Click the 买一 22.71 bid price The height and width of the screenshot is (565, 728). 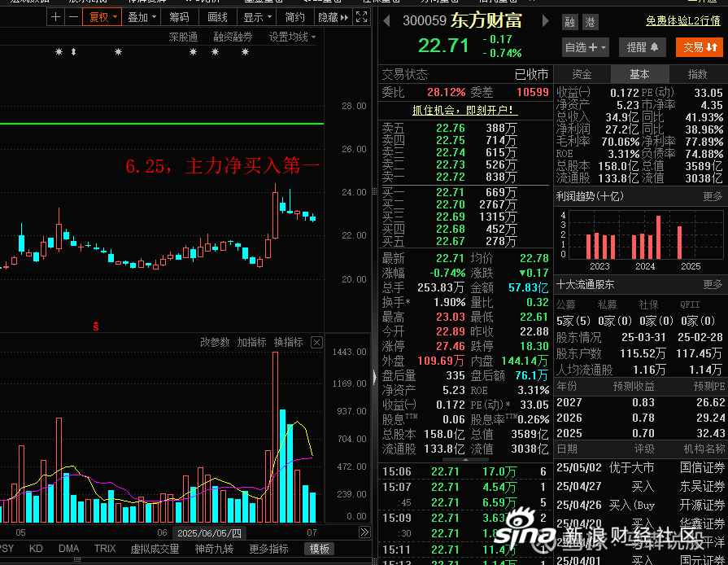[450, 192]
